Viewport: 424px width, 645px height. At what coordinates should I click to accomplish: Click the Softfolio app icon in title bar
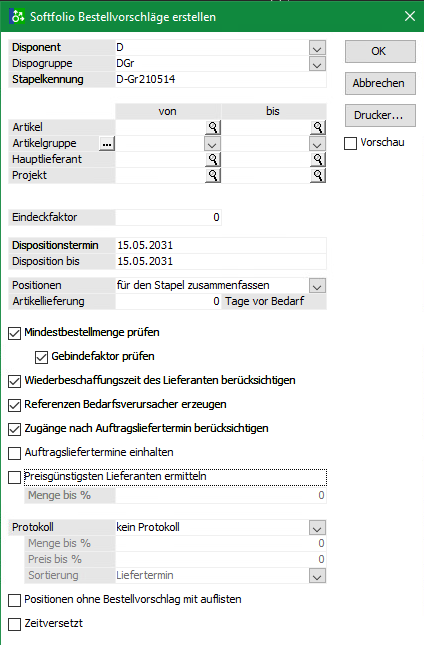pyautogui.click(x=17, y=16)
